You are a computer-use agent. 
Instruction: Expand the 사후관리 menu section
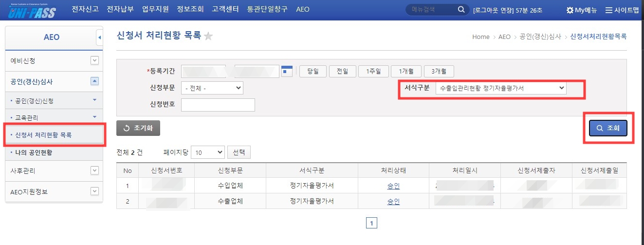click(95, 170)
